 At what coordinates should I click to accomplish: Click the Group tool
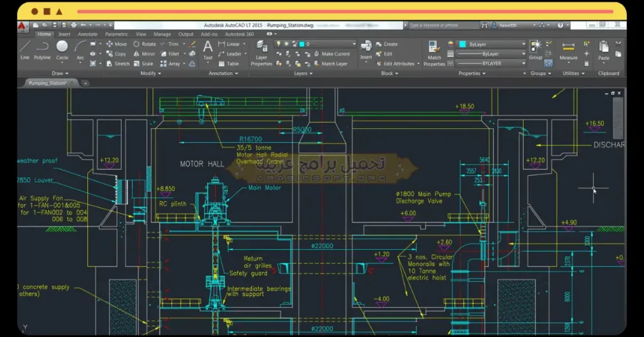(x=535, y=50)
